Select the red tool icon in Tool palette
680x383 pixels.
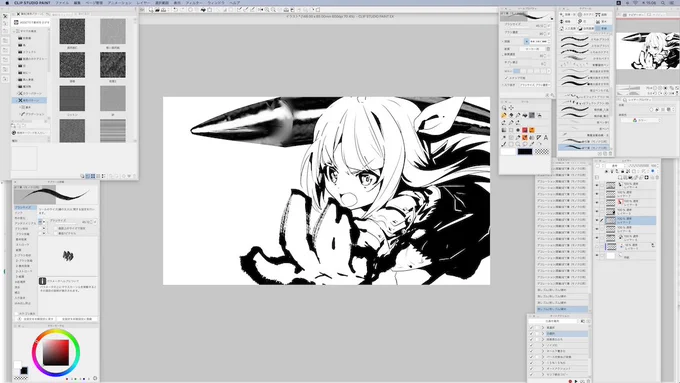pos(525,130)
